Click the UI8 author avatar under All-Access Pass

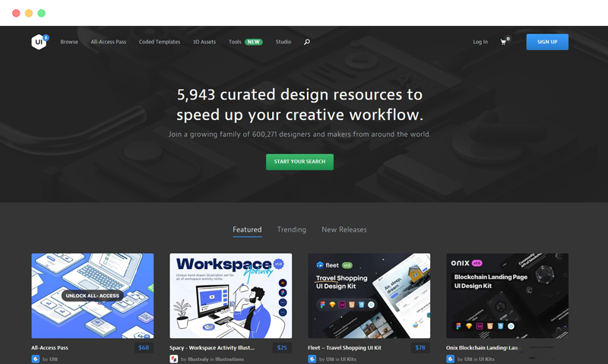click(35, 359)
